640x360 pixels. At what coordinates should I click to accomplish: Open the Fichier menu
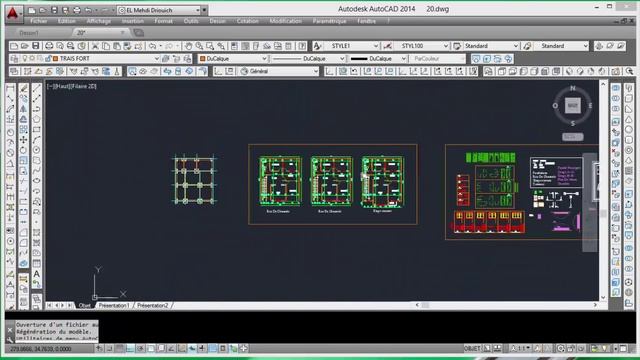point(39,21)
